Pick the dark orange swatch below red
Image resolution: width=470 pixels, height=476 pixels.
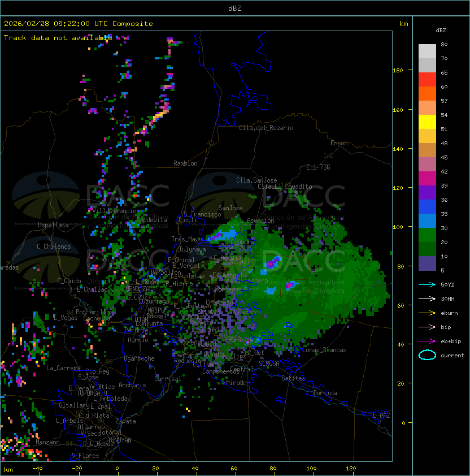pos(427,94)
